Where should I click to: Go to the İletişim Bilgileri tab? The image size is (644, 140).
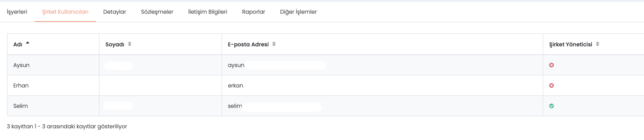click(x=208, y=12)
